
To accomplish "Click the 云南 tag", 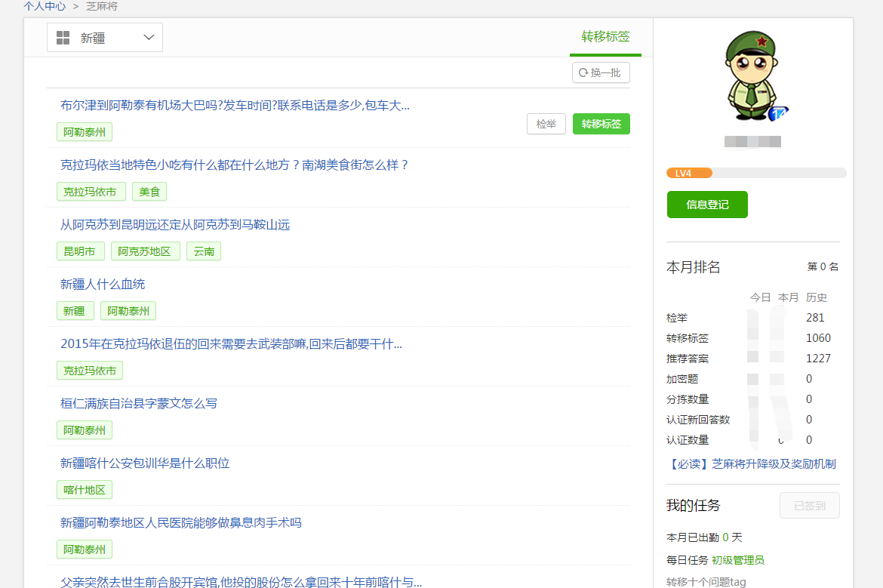I will pos(204,251).
